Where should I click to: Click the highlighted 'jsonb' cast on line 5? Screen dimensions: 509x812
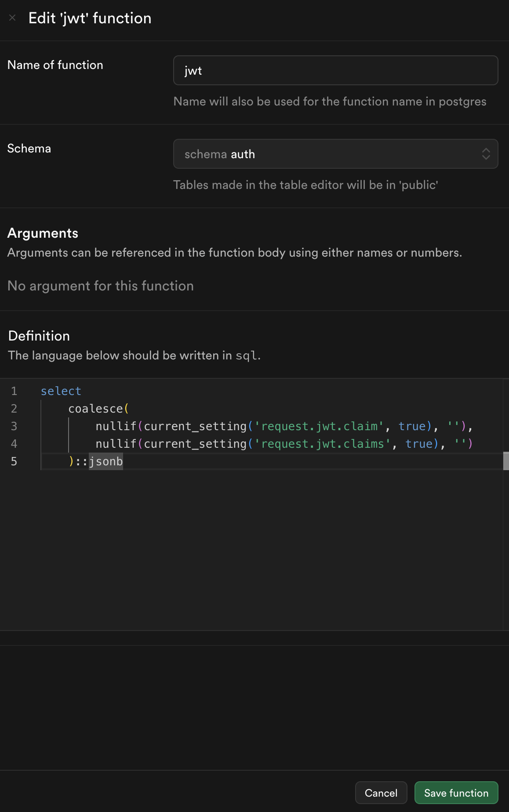point(106,461)
